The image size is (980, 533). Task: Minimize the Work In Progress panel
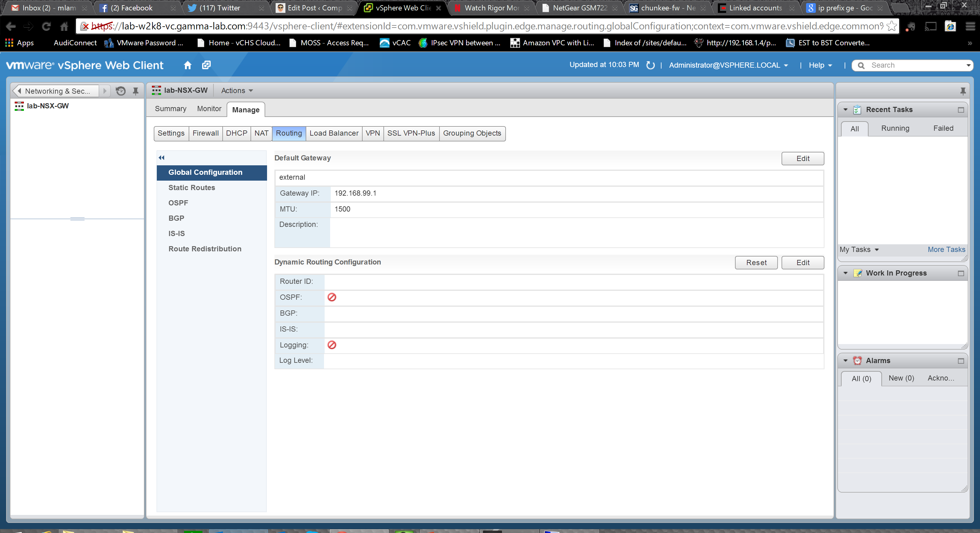[961, 273]
